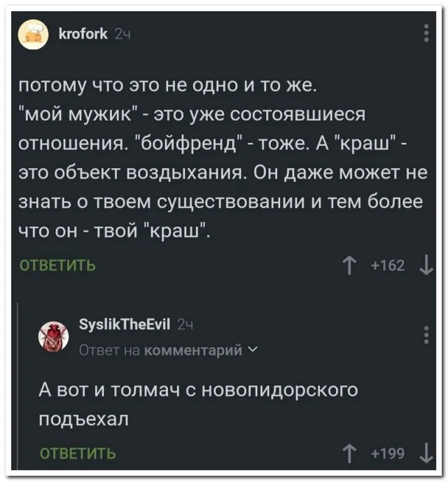This screenshot has height=482, width=448.
Task: Click SyslikTheEvil's avatar picture
Action: 52,337
